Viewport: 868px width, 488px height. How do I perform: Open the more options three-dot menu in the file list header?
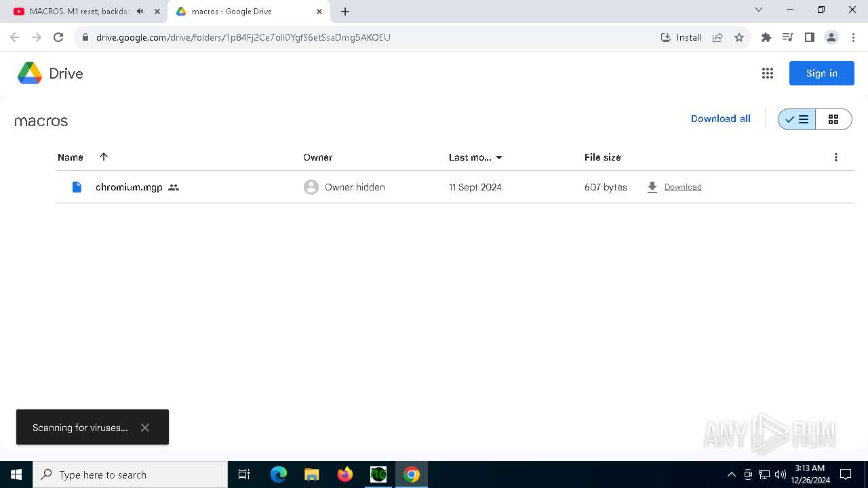(x=835, y=157)
